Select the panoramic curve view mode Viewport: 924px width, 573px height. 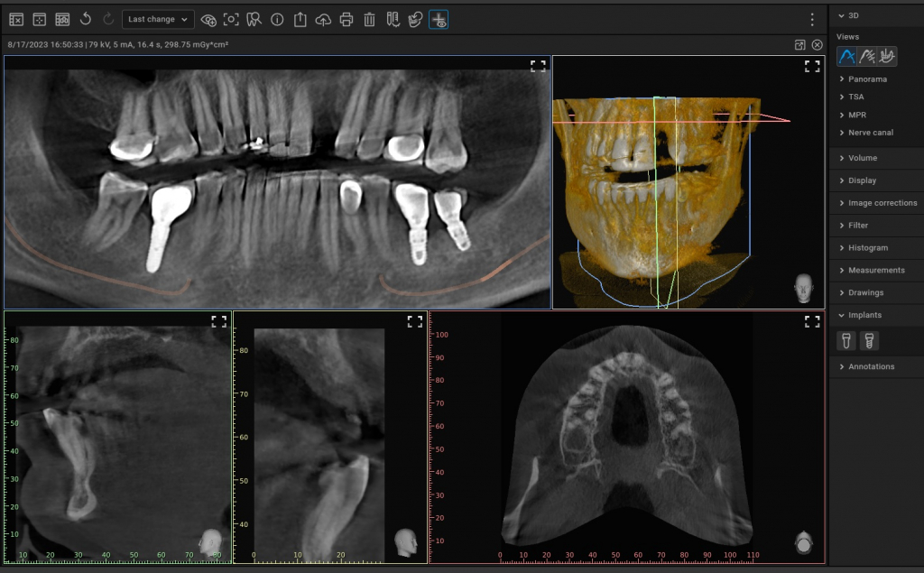846,56
